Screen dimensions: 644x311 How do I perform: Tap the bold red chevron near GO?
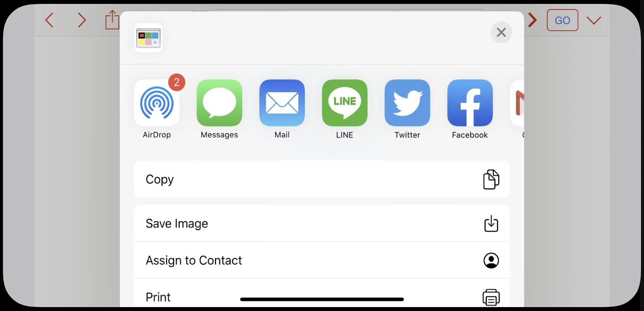[532, 20]
